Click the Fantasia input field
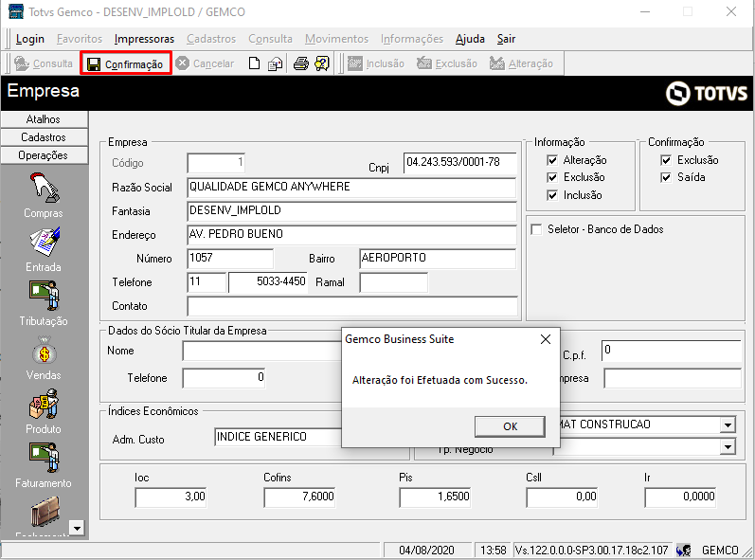 click(351, 211)
